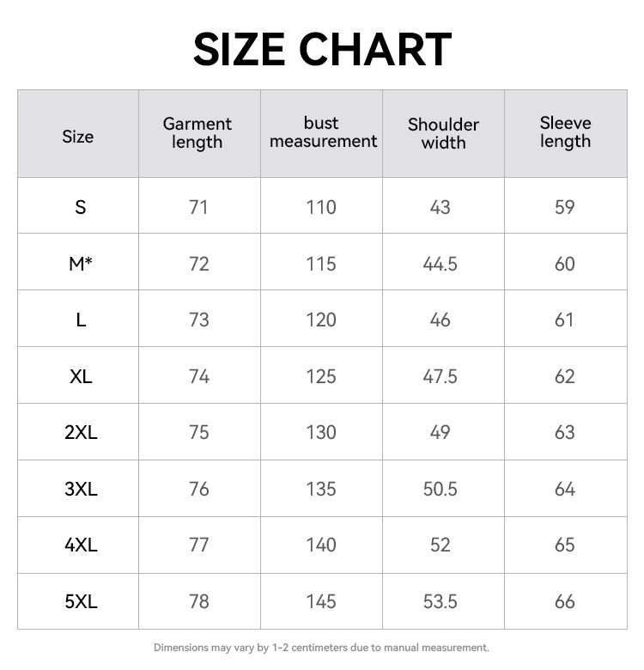Click the manual measurement disclaimer text
Screen dimensions: 644x670
pos(321,648)
